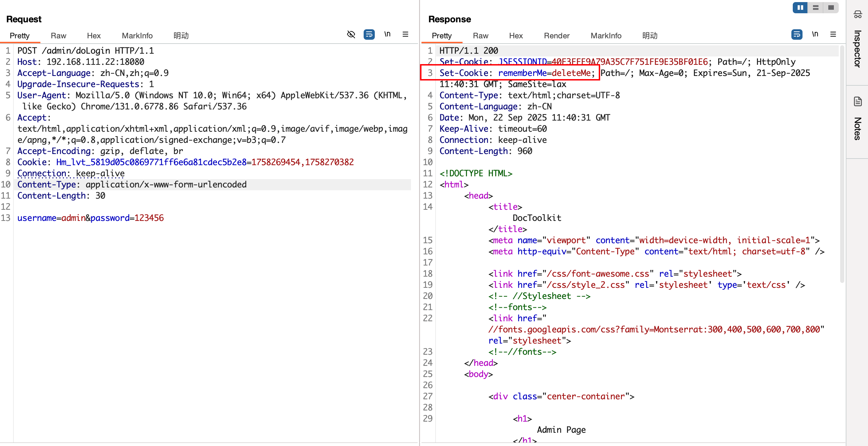Toggle newline \n display in Request panel
This screenshot has height=446, width=868.
[387, 34]
